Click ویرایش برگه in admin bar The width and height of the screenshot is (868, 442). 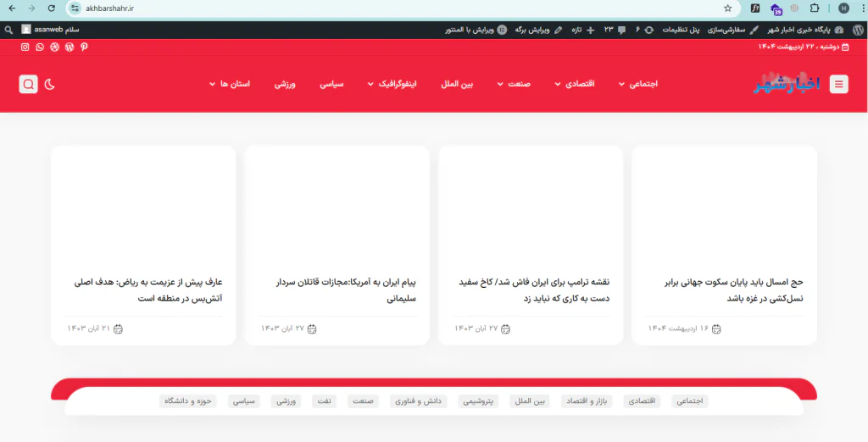[x=538, y=30]
